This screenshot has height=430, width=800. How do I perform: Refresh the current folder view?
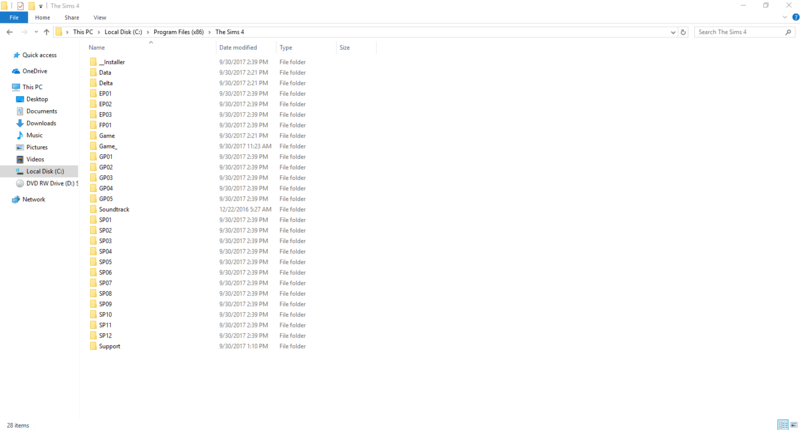point(683,32)
